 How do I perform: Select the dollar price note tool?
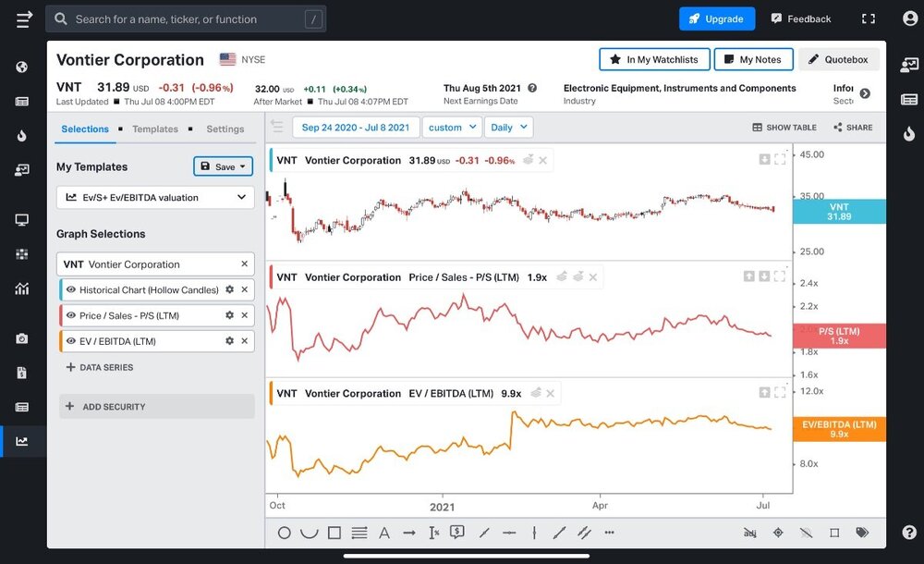click(457, 533)
